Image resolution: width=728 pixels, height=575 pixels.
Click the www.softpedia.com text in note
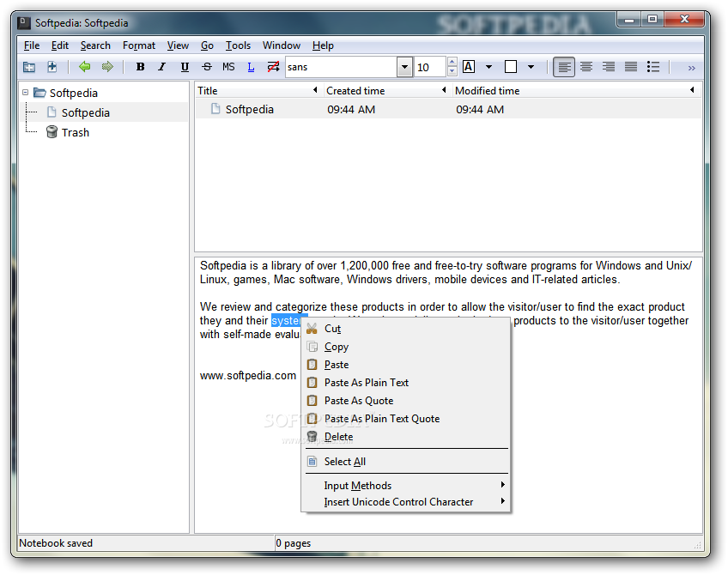tap(248, 375)
